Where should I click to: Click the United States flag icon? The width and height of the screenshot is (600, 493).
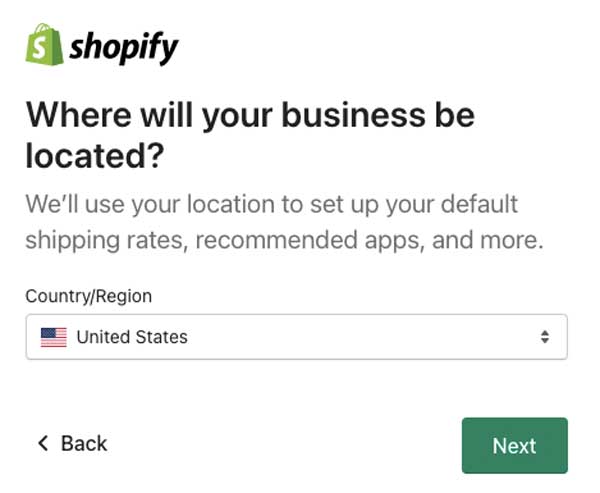pos(54,337)
